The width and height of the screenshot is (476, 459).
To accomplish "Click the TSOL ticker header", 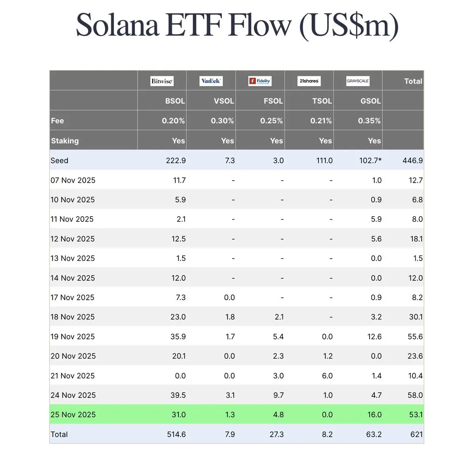I will coord(322,101).
